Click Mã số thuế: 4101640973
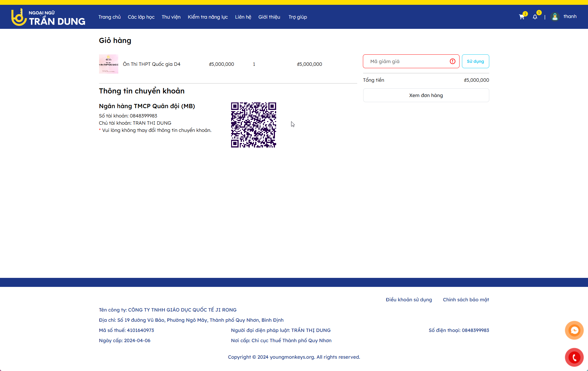 (126, 330)
